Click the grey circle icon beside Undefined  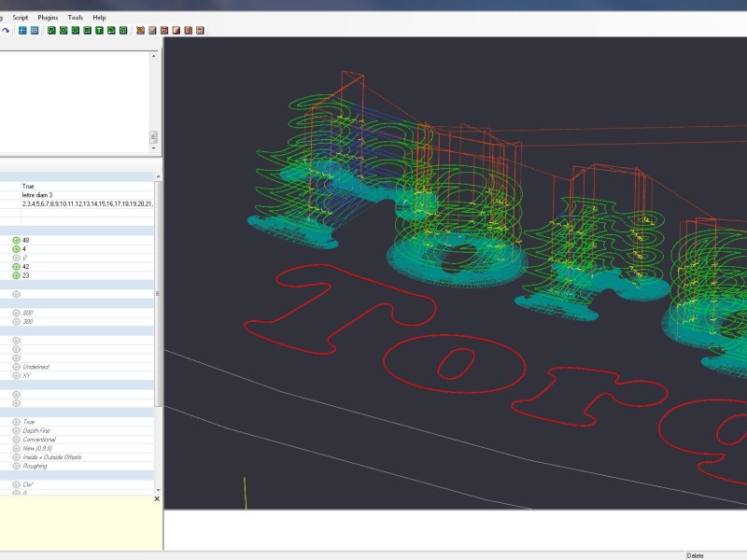(x=16, y=367)
